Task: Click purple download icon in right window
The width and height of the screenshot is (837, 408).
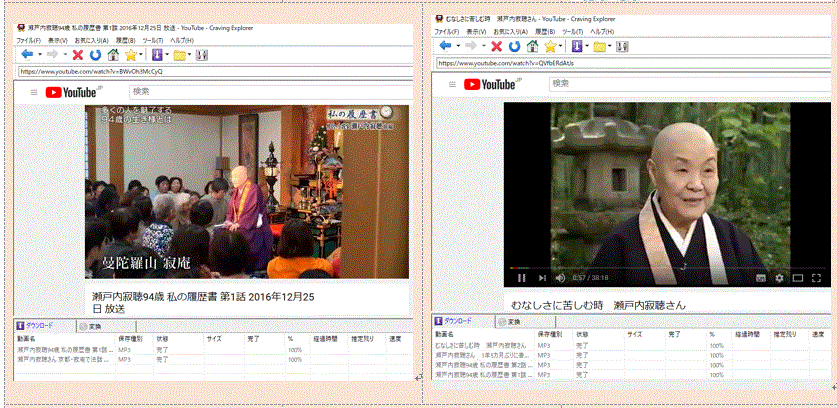Action: point(576,46)
